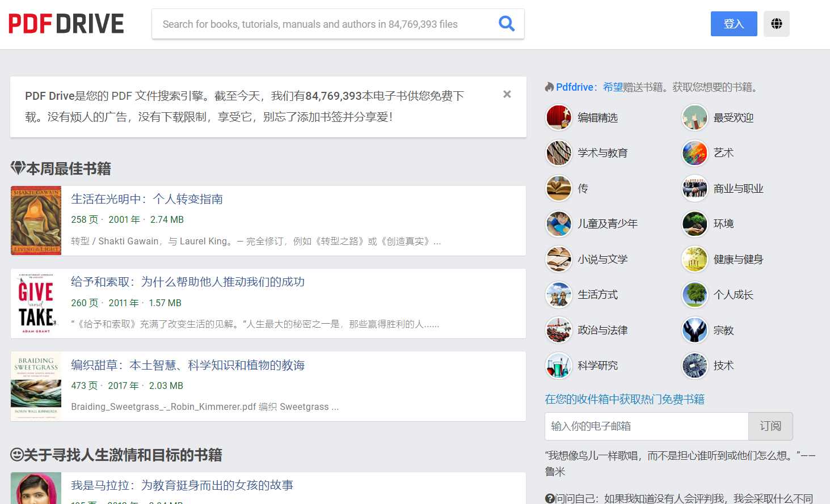Click the 本周最佳书籍 heading

pos(61,168)
